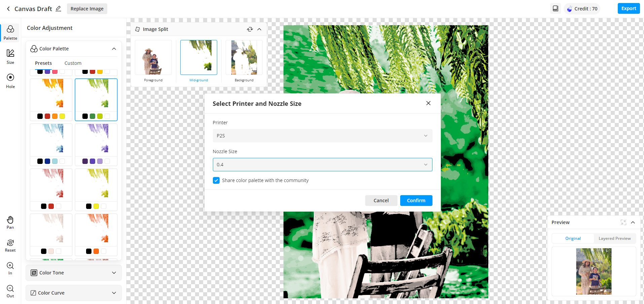Select the Size tool
The width and height of the screenshot is (644, 304).
pyautogui.click(x=10, y=56)
